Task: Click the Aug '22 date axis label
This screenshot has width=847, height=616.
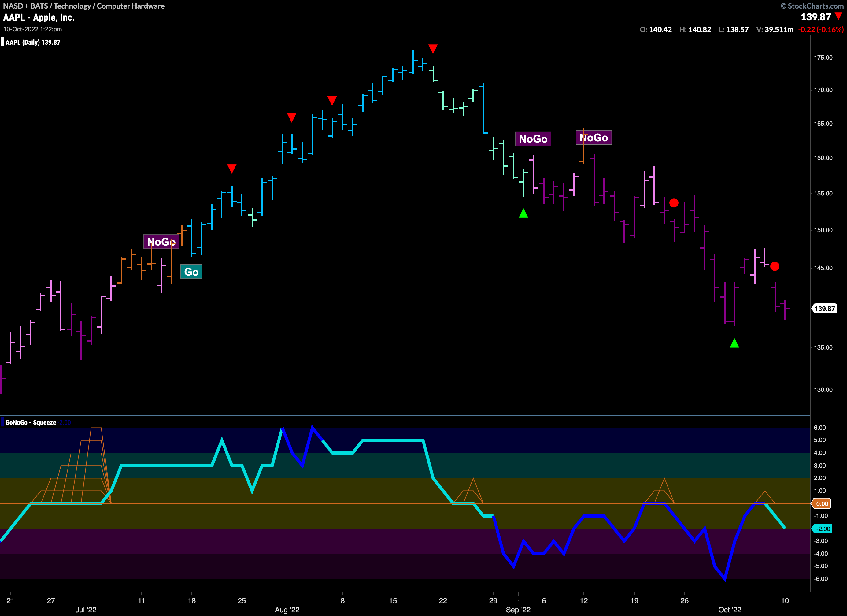Action: 287,610
